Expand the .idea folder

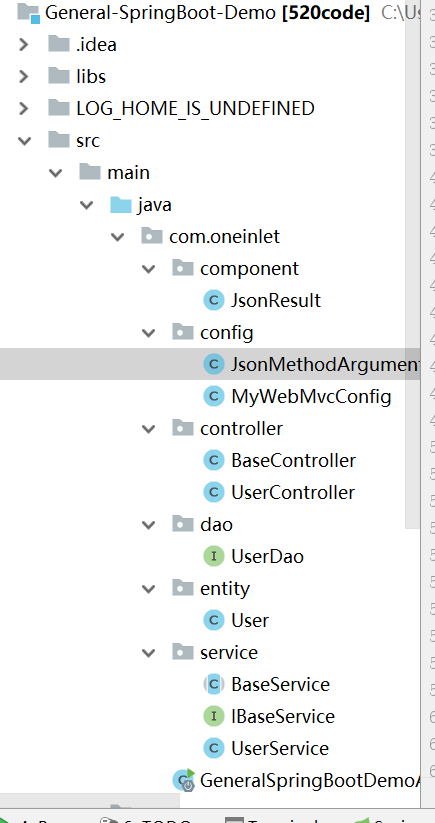coord(23,45)
